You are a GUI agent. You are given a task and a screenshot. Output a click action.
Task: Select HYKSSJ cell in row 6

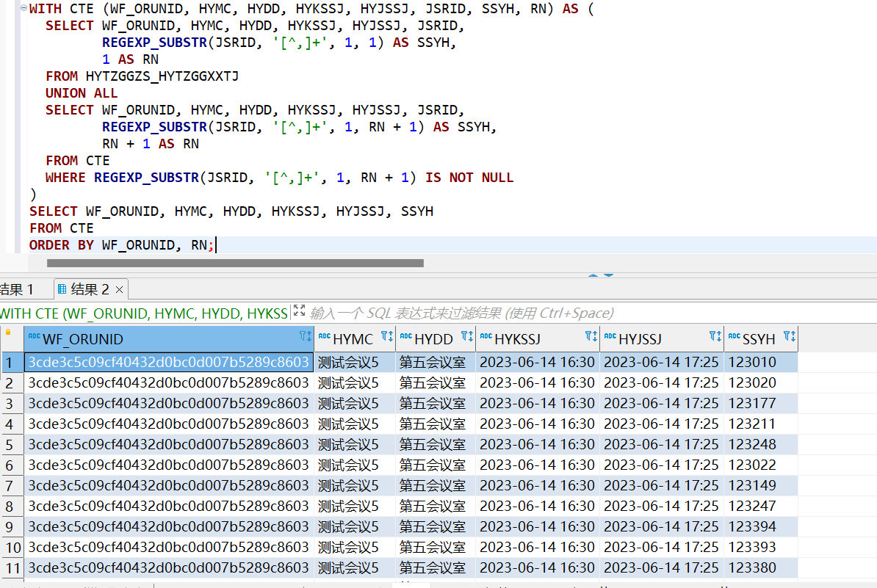pos(538,465)
